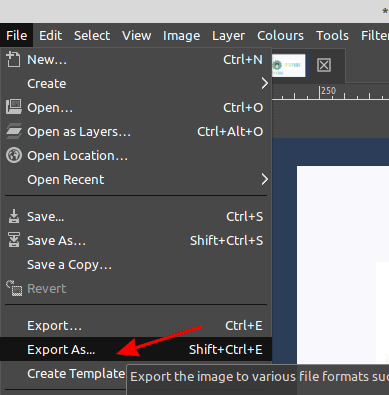Click the New document icon
Screen dimensions: 389x395
tap(13, 59)
